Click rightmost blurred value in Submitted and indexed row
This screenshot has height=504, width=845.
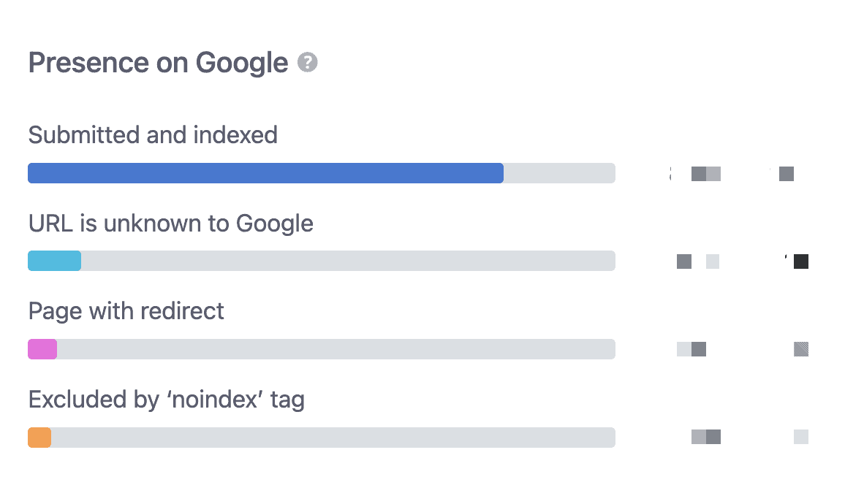(x=786, y=174)
